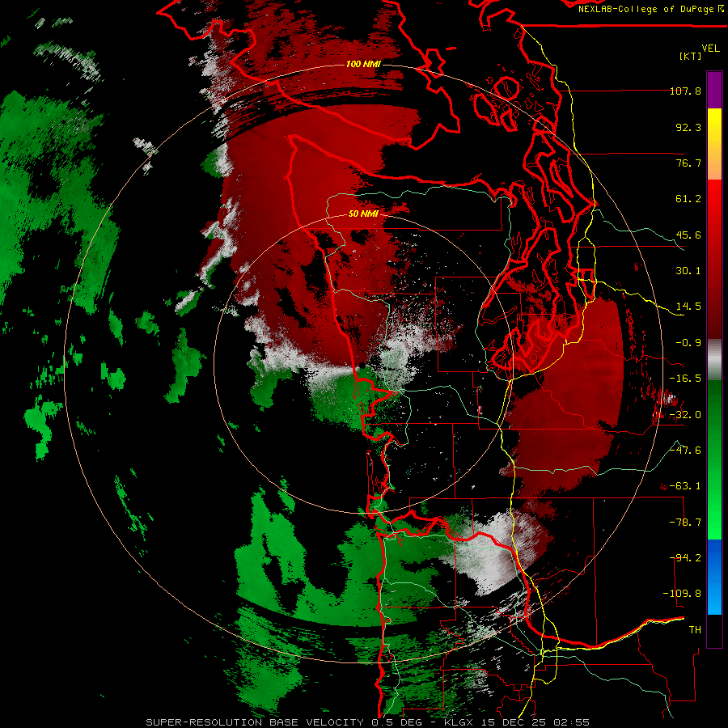The width and height of the screenshot is (728, 728).
Task: Click the [KT] units label
Action: (691, 56)
